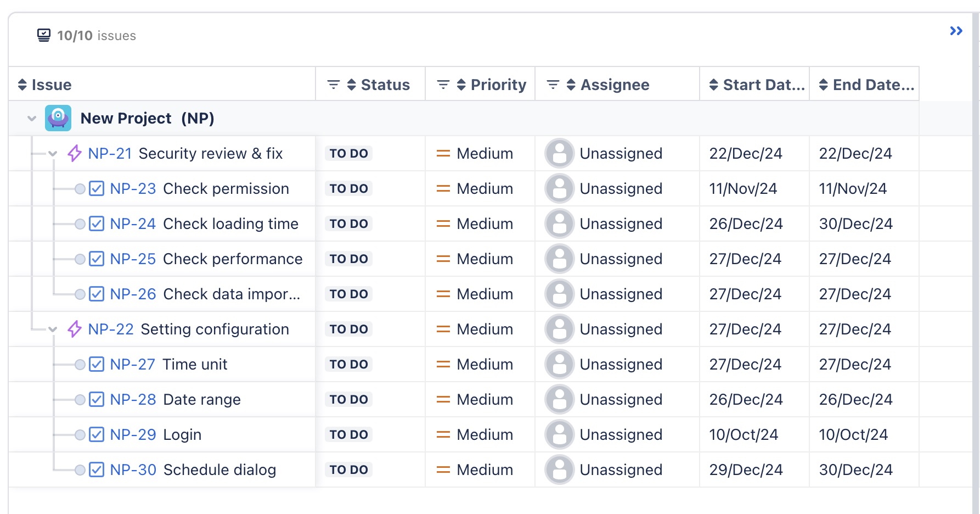Click the double-chevron expand panel icon
The height and width of the screenshot is (514, 980).
pyautogui.click(x=956, y=31)
